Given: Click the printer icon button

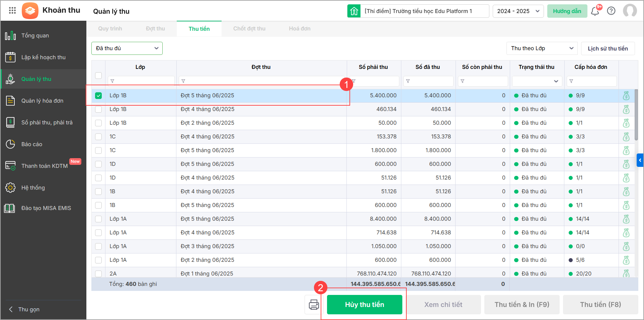Looking at the screenshot, I should pyautogui.click(x=314, y=305).
